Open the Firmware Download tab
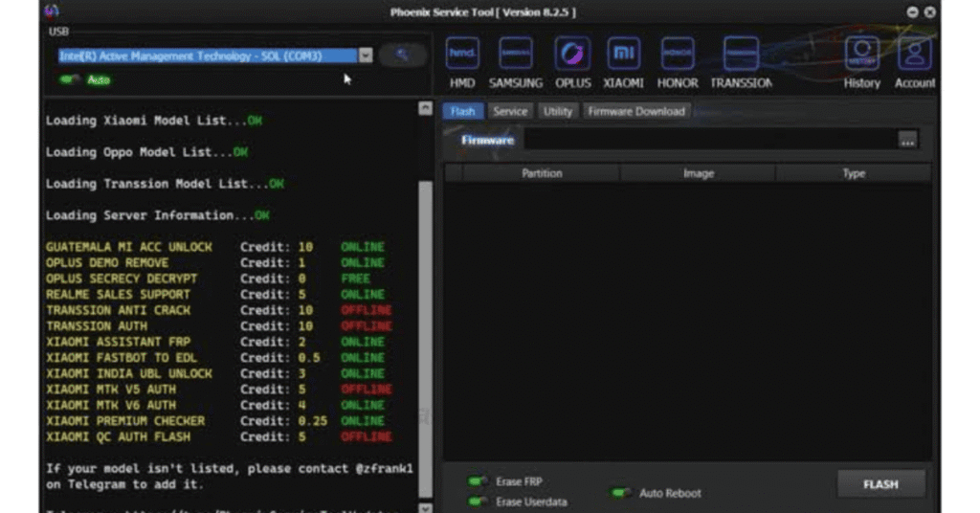This screenshot has width=980, height=513. tap(636, 111)
